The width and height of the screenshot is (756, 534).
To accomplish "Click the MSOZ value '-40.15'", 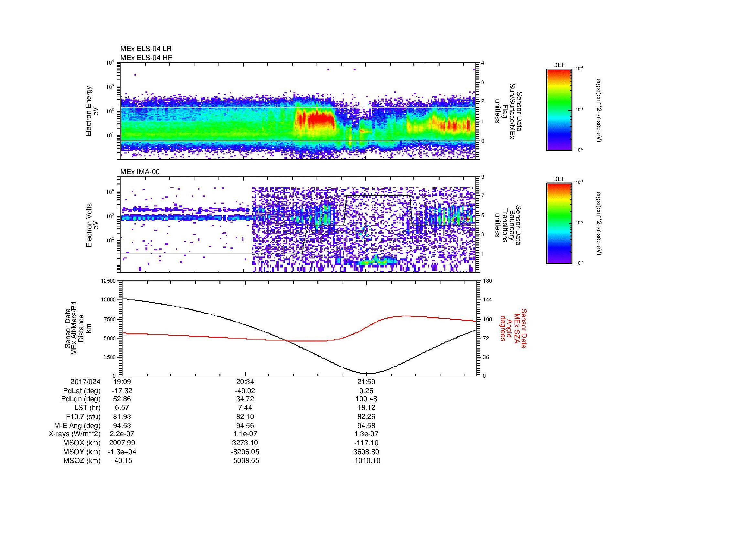I will click(122, 461).
